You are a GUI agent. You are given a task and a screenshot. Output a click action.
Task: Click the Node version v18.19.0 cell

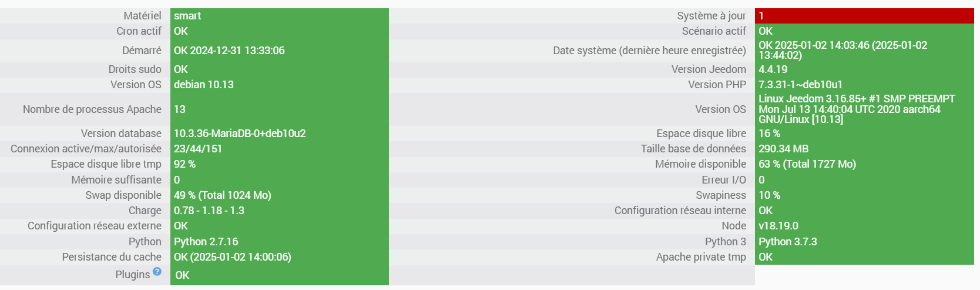tap(864, 226)
